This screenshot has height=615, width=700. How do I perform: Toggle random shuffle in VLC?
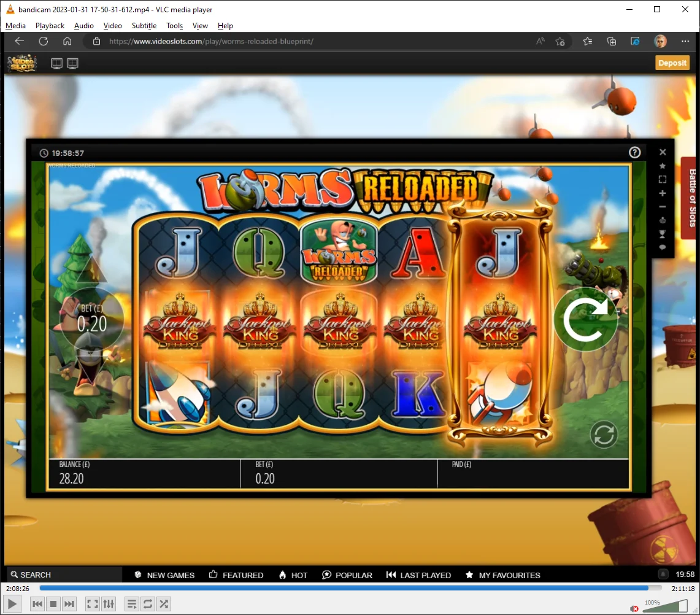(164, 605)
